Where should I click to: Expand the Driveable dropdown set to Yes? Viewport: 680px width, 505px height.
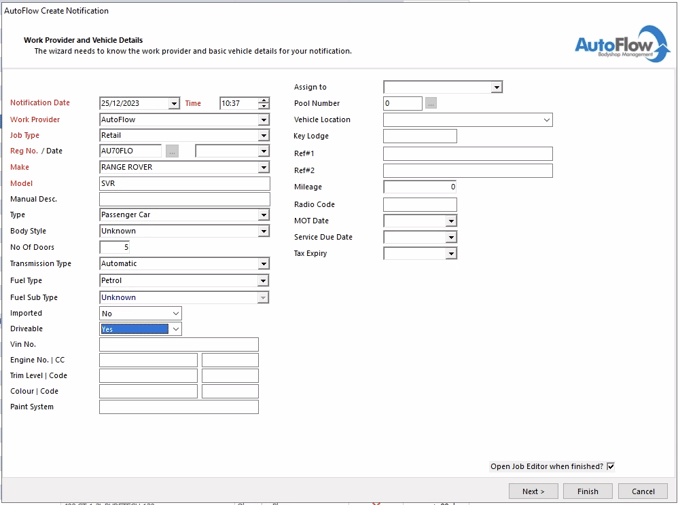click(176, 329)
